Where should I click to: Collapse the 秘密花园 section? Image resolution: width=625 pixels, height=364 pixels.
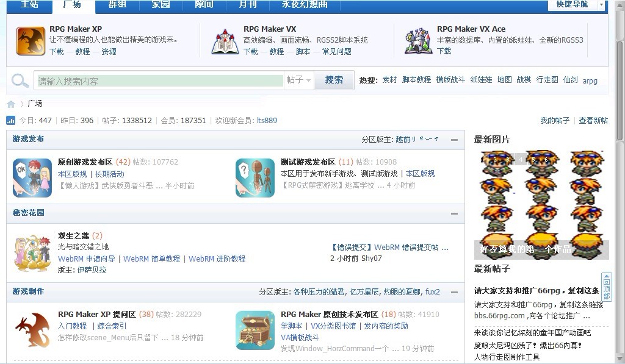pyautogui.click(x=454, y=213)
